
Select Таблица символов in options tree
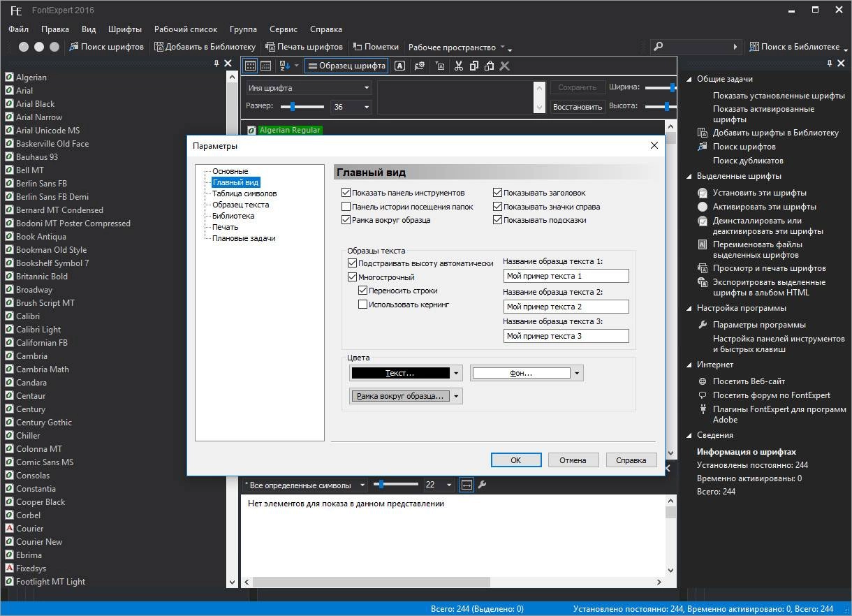pyautogui.click(x=244, y=193)
